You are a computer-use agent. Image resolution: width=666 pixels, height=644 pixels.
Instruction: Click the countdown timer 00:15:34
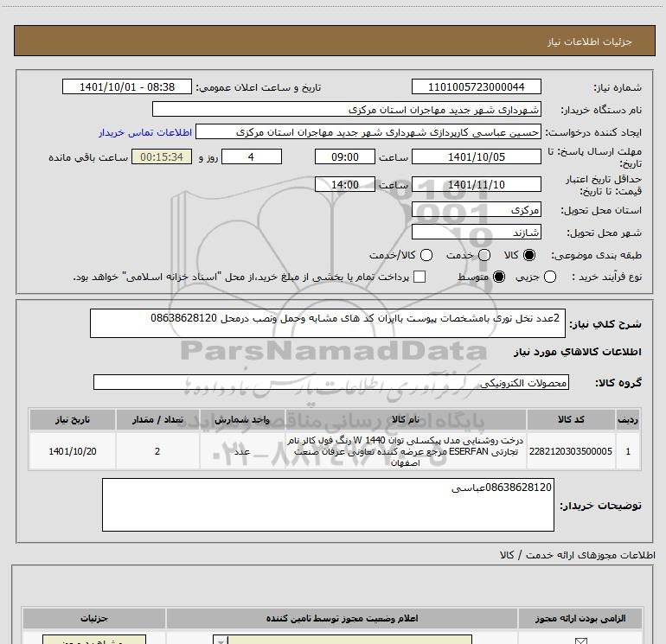point(162,156)
